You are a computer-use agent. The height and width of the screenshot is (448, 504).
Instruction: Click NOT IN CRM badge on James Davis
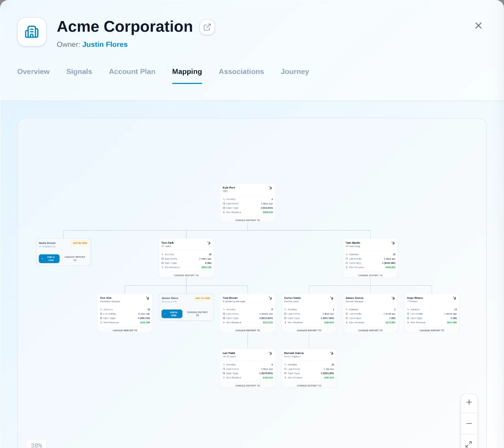pos(203,298)
